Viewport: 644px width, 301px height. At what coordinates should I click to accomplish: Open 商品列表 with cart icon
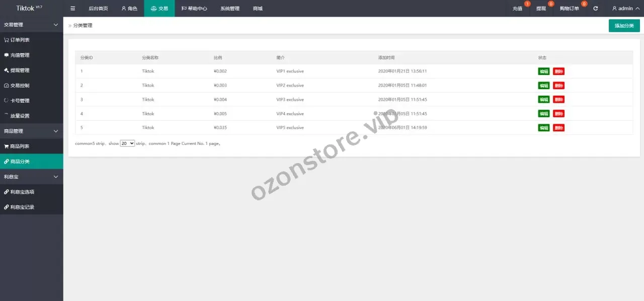pyautogui.click(x=20, y=146)
